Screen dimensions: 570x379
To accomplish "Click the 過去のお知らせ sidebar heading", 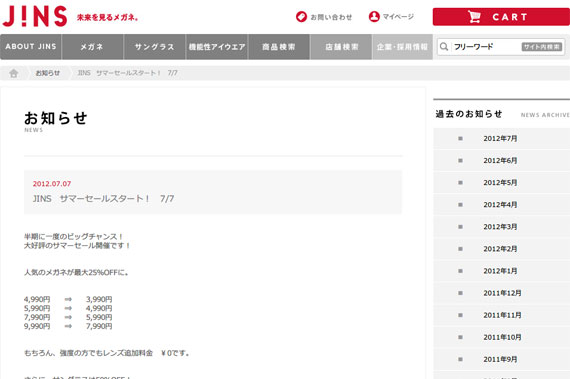I will (469, 114).
